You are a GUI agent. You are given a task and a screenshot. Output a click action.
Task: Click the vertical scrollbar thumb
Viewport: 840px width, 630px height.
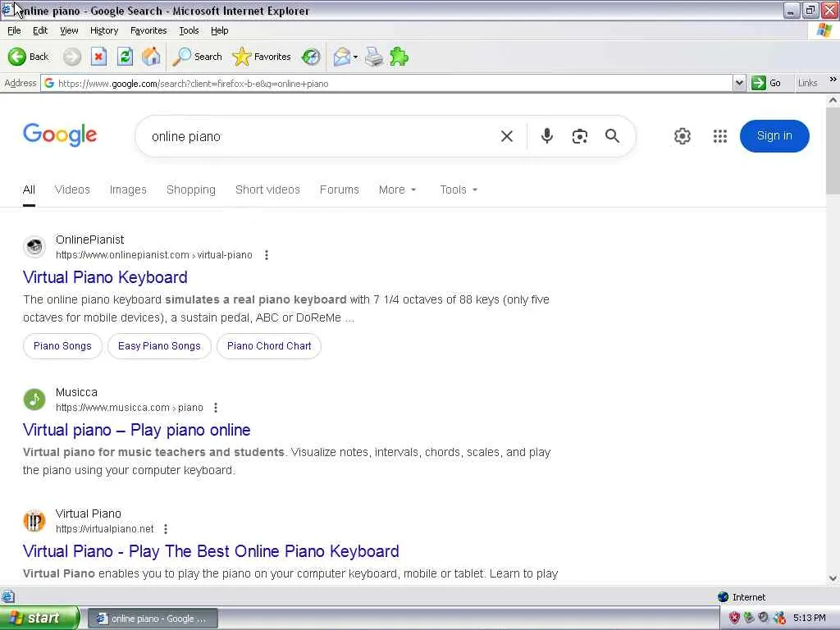click(x=833, y=151)
